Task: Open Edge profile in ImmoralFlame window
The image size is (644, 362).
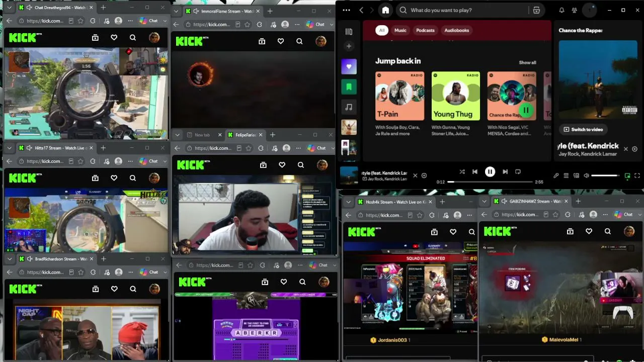Action: coord(285,24)
